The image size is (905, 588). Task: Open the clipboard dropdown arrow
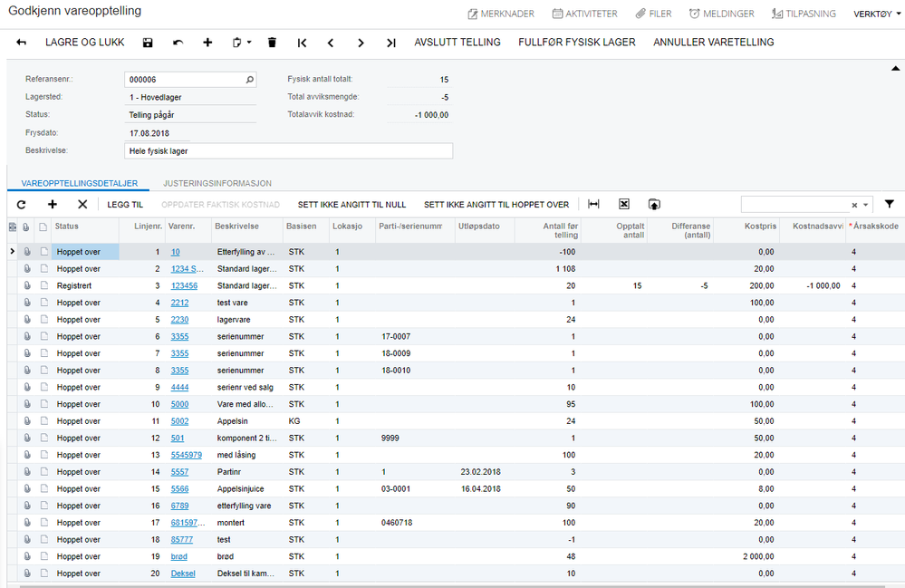(249, 43)
